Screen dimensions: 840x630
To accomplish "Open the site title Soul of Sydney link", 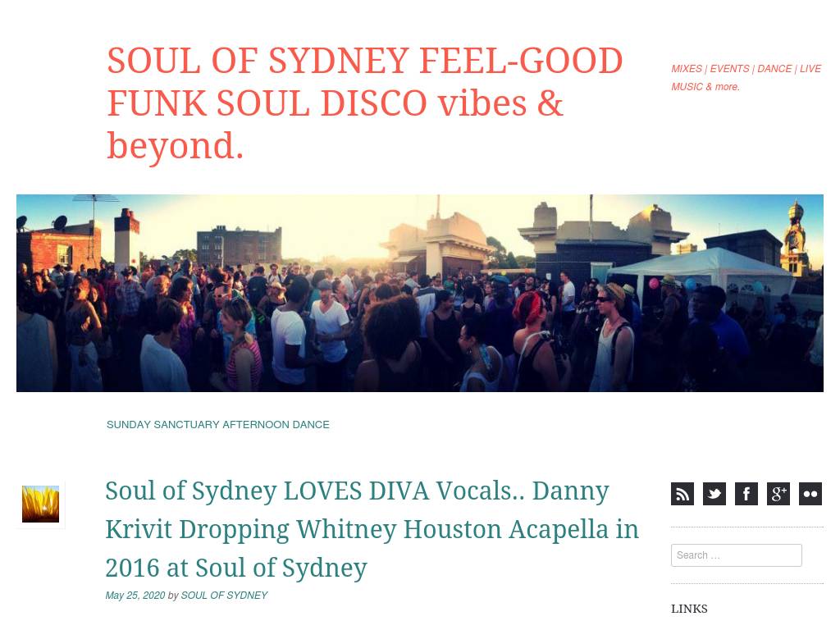I will pos(364,103).
